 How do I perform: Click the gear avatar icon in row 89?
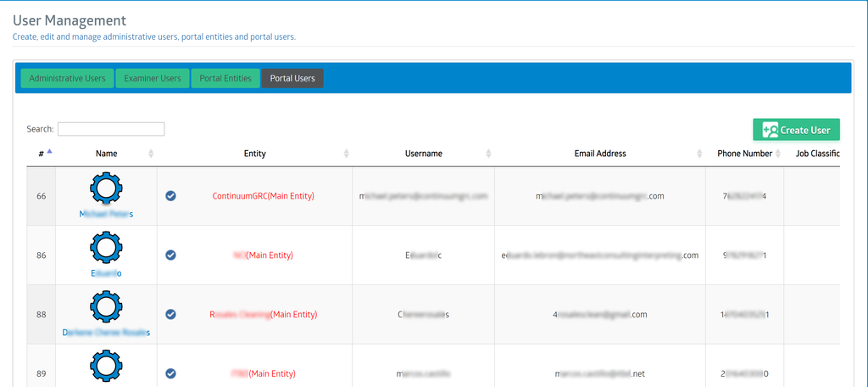(106, 367)
